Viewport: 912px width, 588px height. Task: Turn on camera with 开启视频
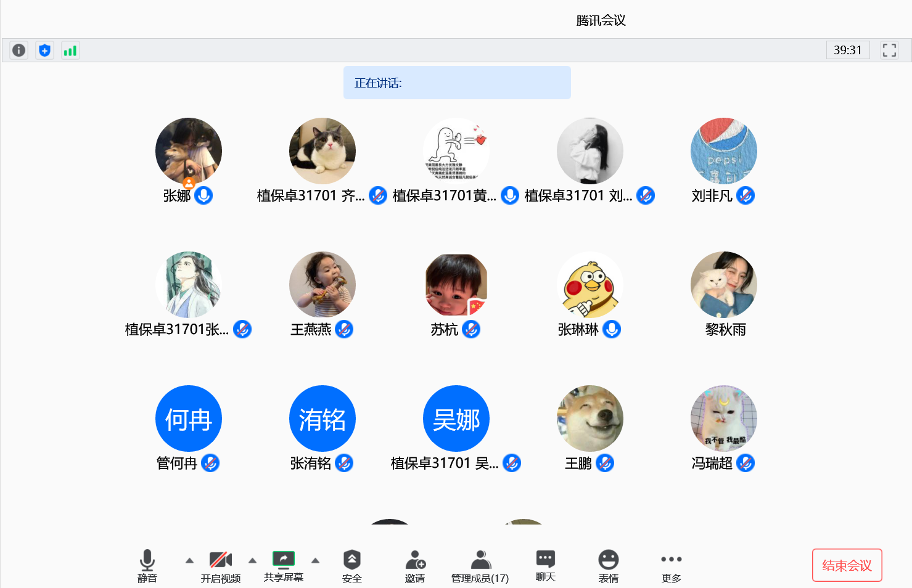[x=220, y=566]
